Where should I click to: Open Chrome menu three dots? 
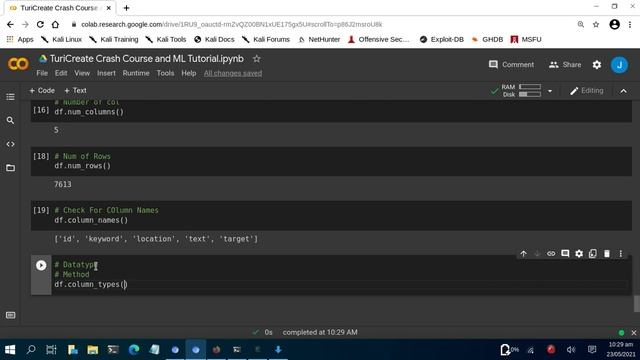(x=630, y=24)
